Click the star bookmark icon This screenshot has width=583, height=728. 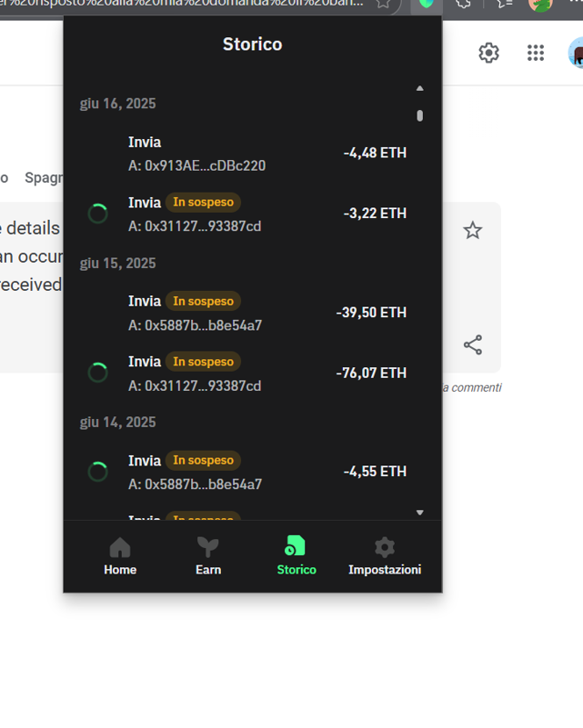click(472, 231)
